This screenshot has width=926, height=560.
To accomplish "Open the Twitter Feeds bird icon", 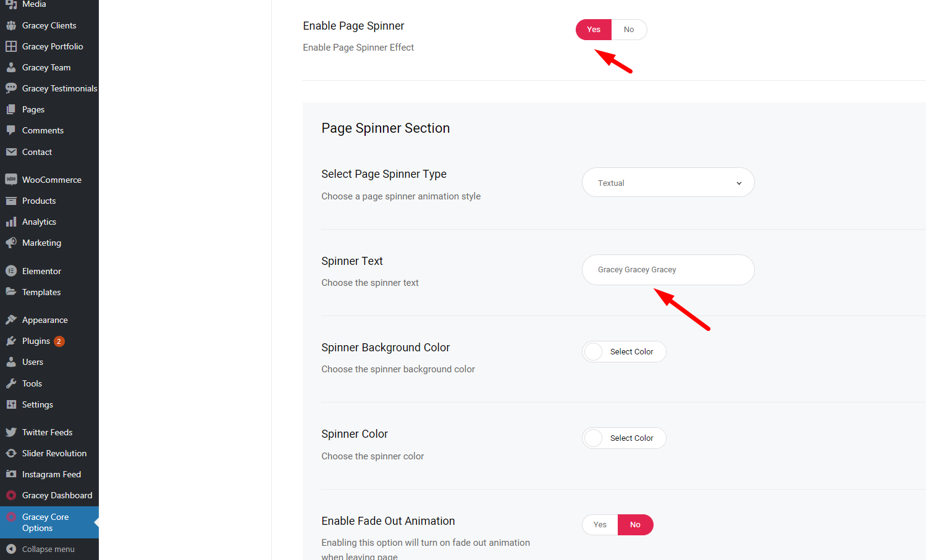I will point(11,432).
